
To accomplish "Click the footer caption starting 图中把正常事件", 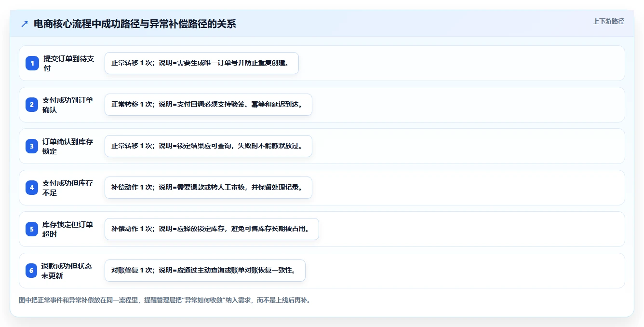I will point(165,300).
